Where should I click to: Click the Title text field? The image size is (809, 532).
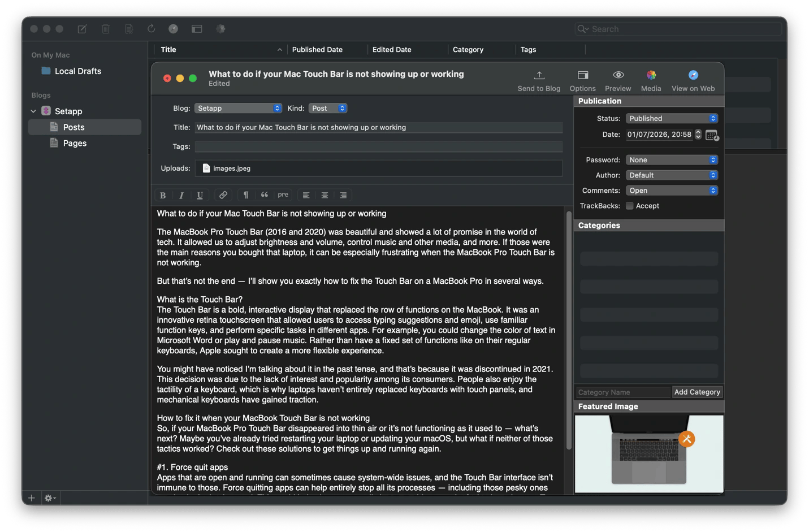pyautogui.click(x=379, y=127)
